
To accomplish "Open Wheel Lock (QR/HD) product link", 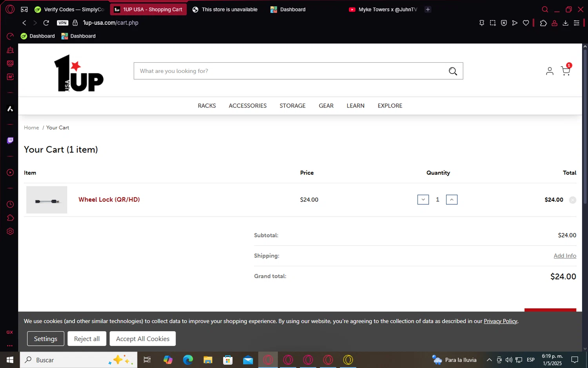I will (109, 200).
